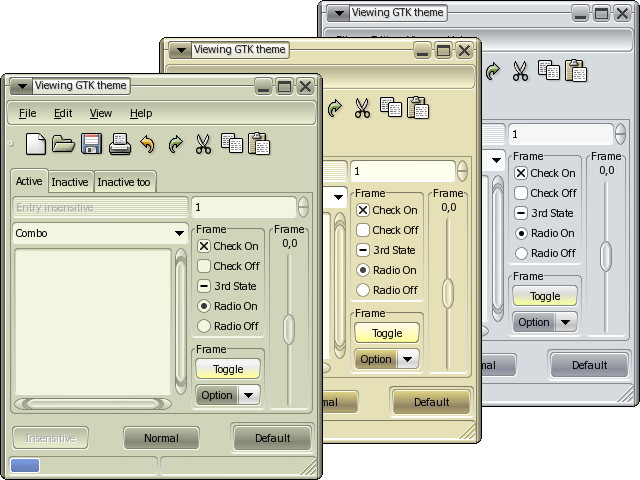Toggle Check On in gray window
This screenshot has height=480, width=640.
point(521,173)
